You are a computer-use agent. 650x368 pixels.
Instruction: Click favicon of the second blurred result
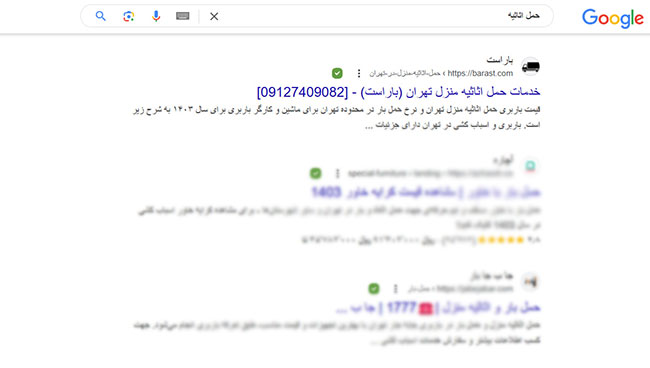pyautogui.click(x=530, y=166)
